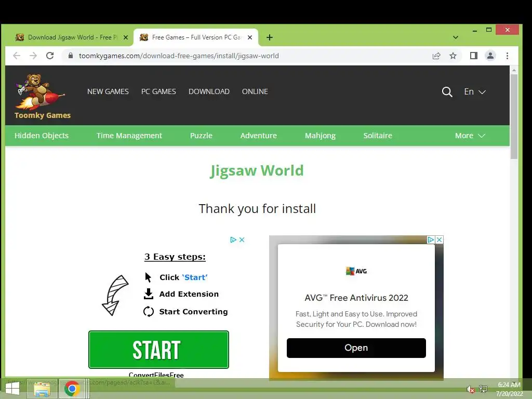Click the padlock site info icon

70,56
